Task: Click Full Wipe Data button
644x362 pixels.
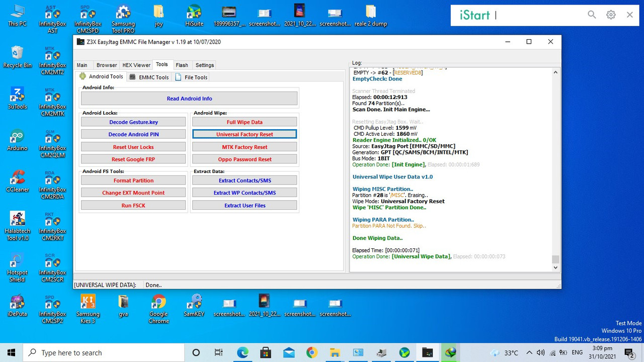Action: pos(245,122)
